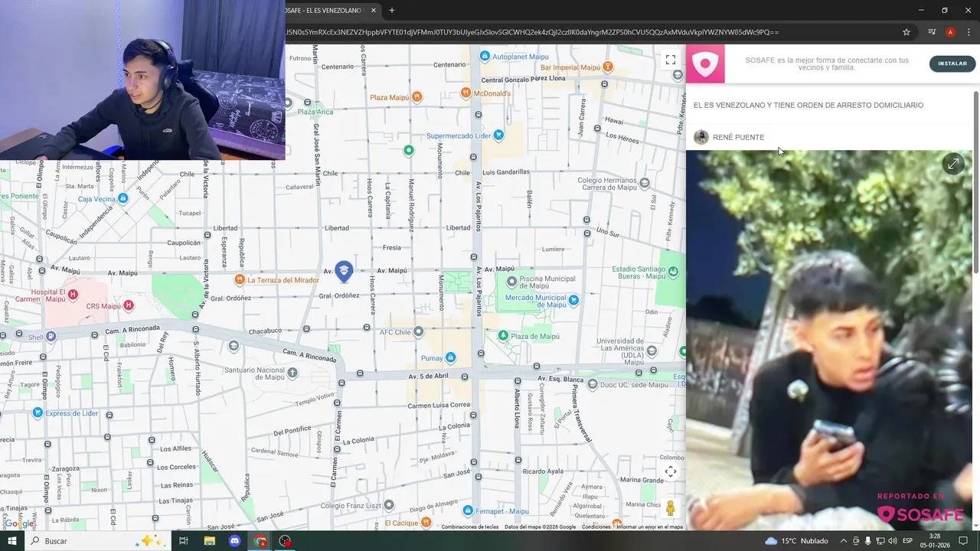Select Shell gas station marker

(x=51, y=337)
